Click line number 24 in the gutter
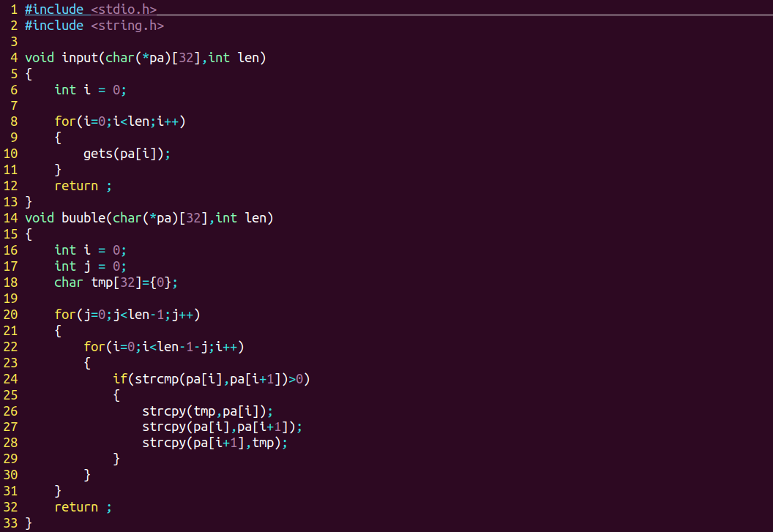Image resolution: width=773 pixels, height=532 pixels. point(10,378)
